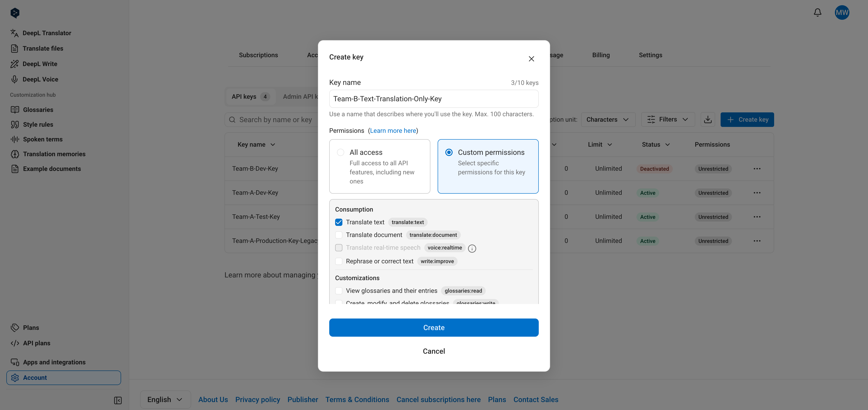Open Cancel subscriptions here link
This screenshot has width=868, height=410.
[x=438, y=400]
